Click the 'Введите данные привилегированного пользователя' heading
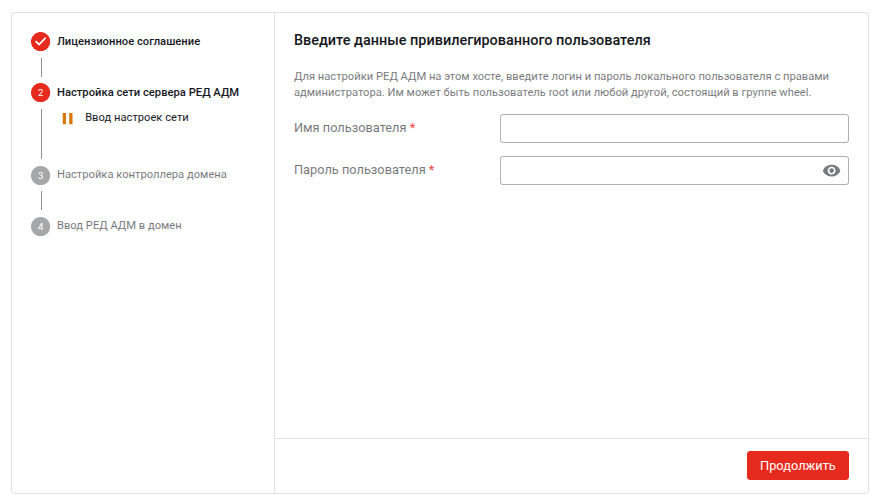The height and width of the screenshot is (504, 880). [472, 41]
